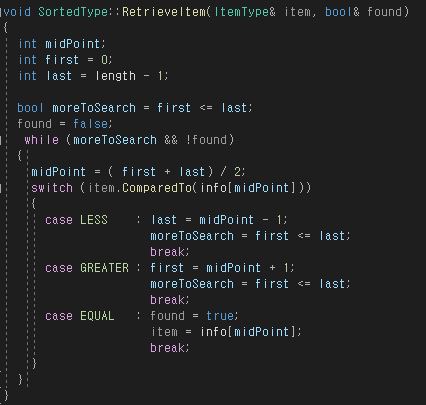Click the break statement under EQUAL case
This screenshot has height=405, width=426.
pyautogui.click(x=170, y=348)
